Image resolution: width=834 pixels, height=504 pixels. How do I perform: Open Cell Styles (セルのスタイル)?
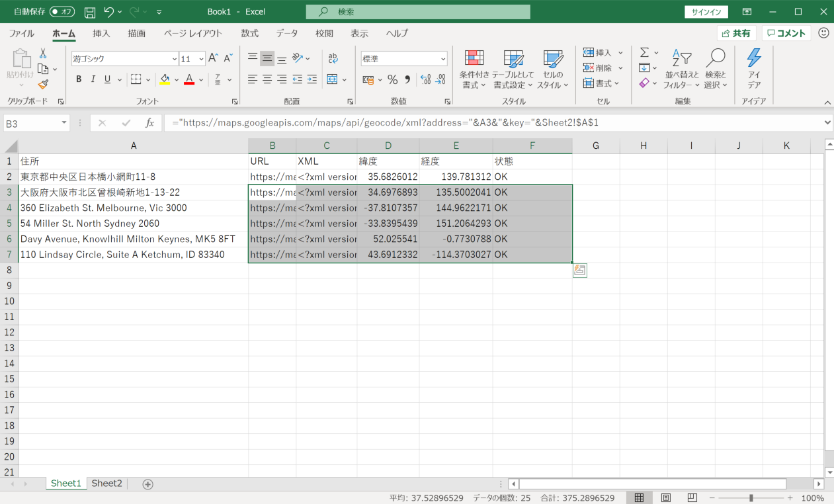[x=553, y=69]
